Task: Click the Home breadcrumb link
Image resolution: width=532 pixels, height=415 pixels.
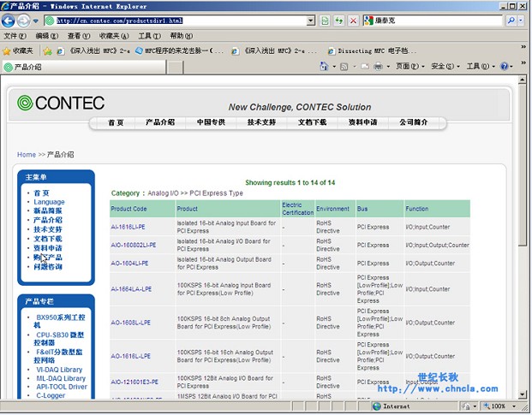Action: 27,155
